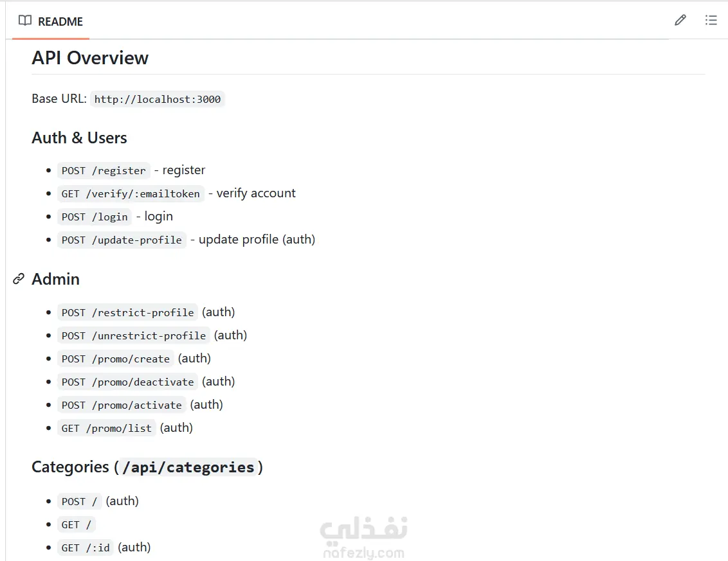Viewport: 728px width, 561px height.
Task: Click the POST /update-profile code snippet
Action: (x=122, y=240)
